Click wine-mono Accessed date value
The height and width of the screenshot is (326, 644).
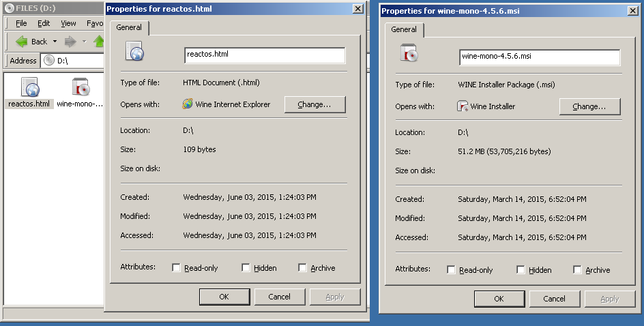click(523, 237)
